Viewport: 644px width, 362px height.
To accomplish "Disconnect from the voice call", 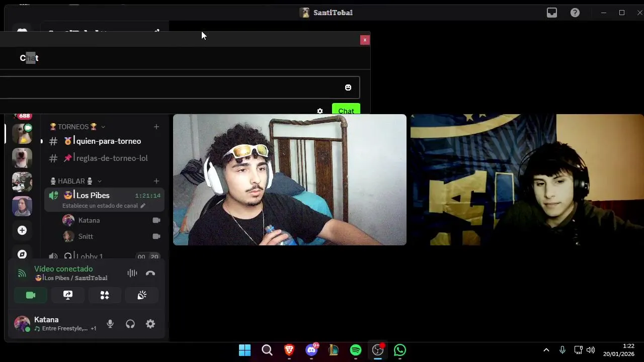I will (150, 273).
